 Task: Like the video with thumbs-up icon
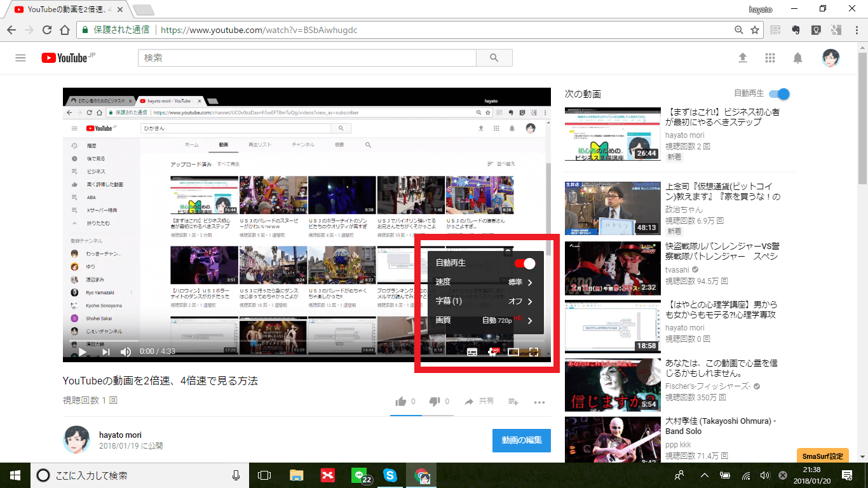click(x=401, y=402)
